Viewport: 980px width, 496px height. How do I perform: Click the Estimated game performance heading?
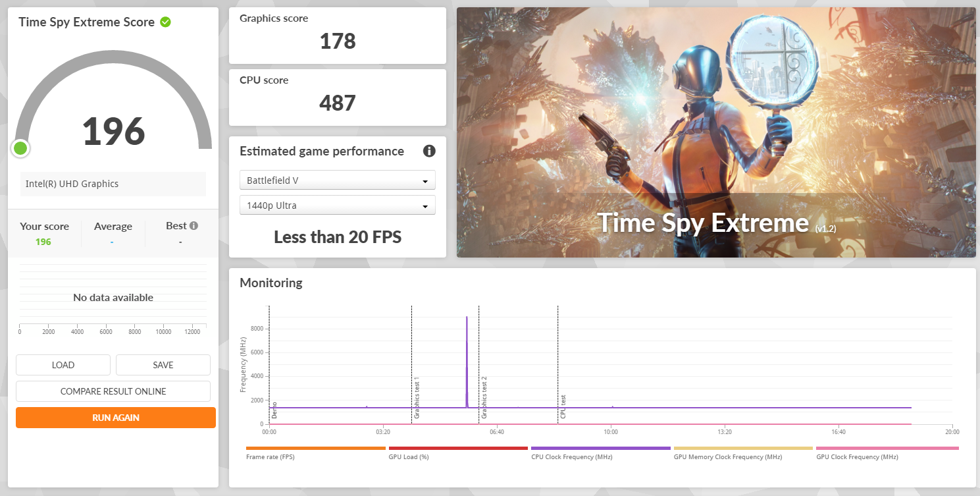pos(322,151)
